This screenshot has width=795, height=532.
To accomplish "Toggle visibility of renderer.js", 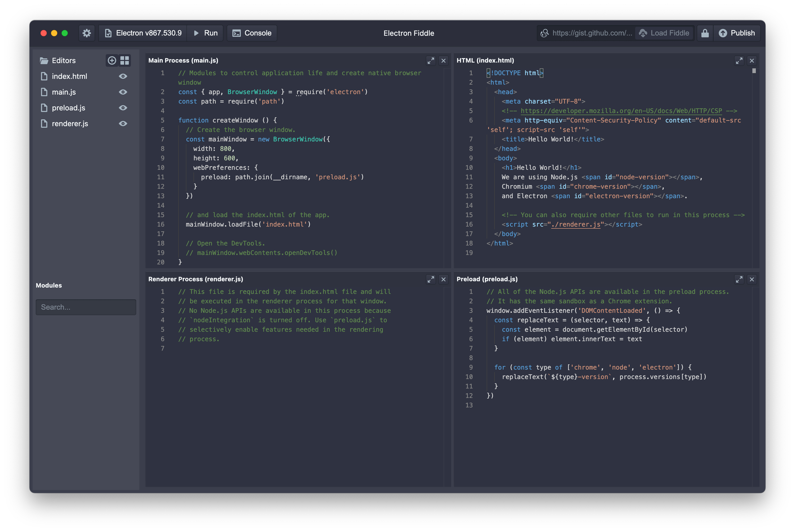I will click(x=122, y=124).
